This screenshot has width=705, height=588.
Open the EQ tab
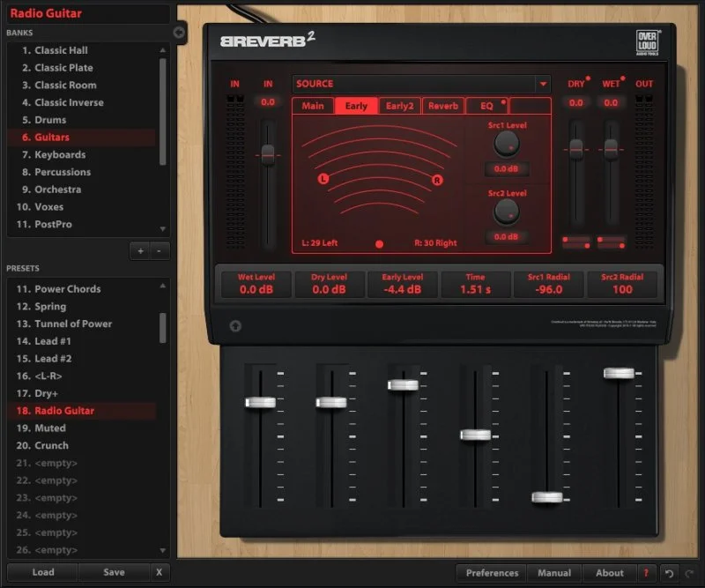487,106
